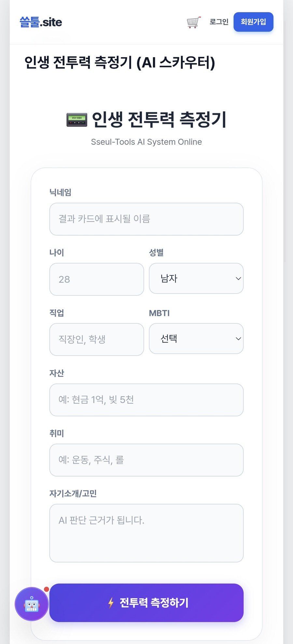The image size is (293, 644).
Task: Click the Sseul-Tools AI System Online subtitle
Action: click(x=146, y=142)
